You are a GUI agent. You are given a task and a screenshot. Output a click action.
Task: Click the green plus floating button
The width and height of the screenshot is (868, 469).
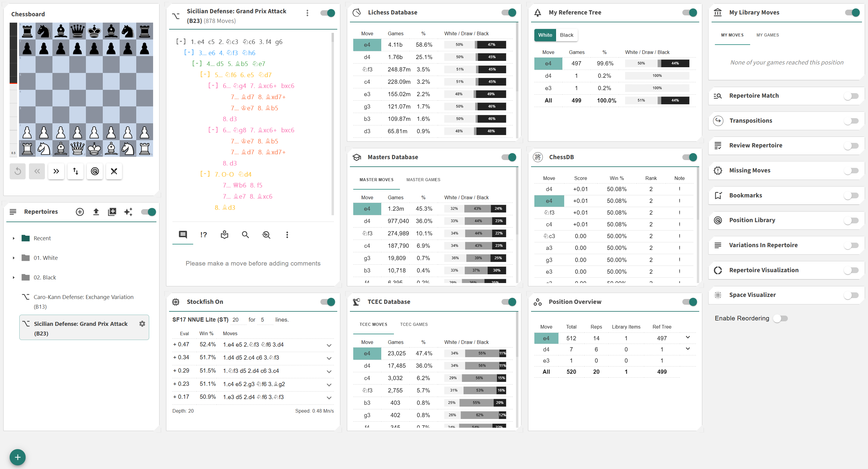pyautogui.click(x=17, y=457)
